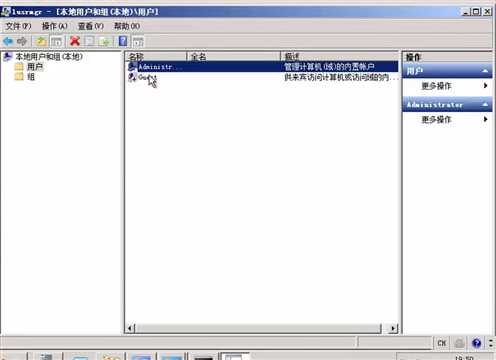The height and width of the screenshot is (360, 496).
Task: Open the 帮助(H) menu
Action: tap(127, 26)
